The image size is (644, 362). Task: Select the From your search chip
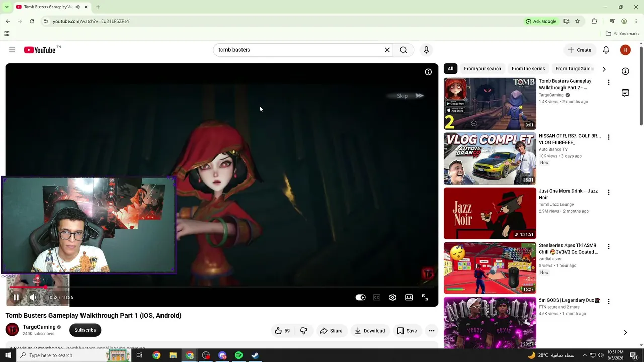(x=482, y=69)
